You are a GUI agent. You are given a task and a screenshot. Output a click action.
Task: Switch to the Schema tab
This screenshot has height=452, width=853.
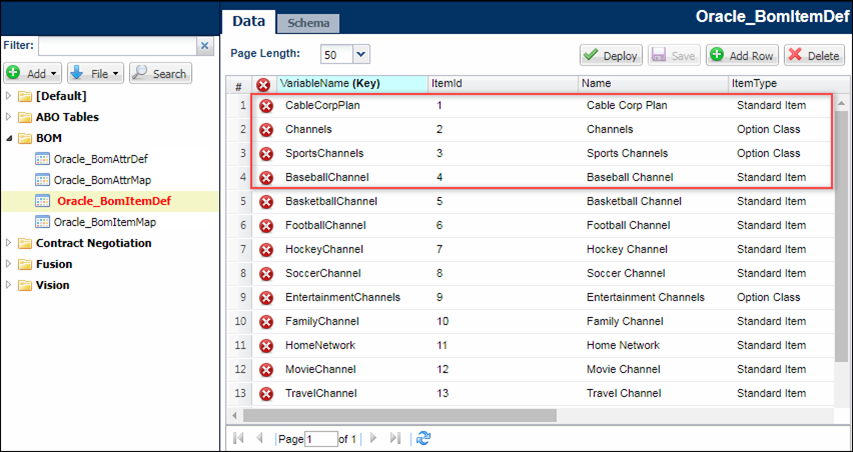pos(308,23)
